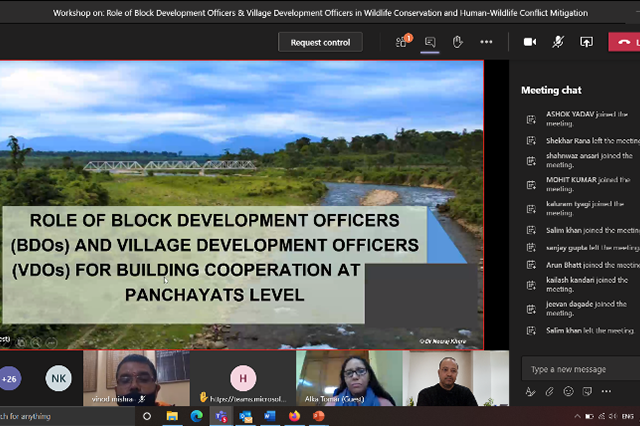
Task: Unmute the microphone
Action: click(x=558, y=42)
